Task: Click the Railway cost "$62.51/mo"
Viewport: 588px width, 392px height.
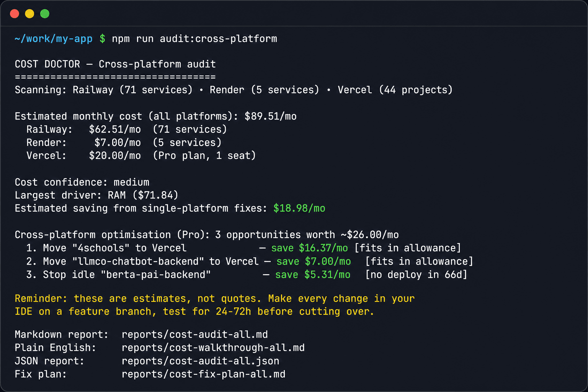Action: tap(115, 129)
